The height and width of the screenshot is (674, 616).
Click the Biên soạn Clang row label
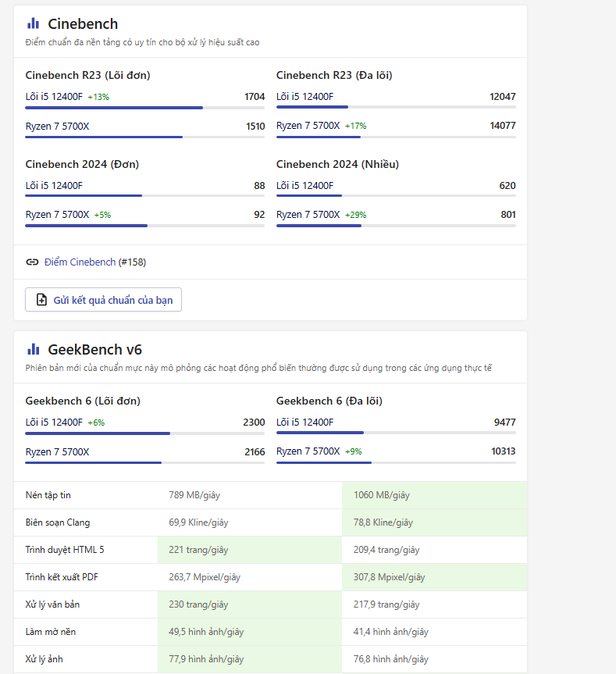[x=58, y=522]
